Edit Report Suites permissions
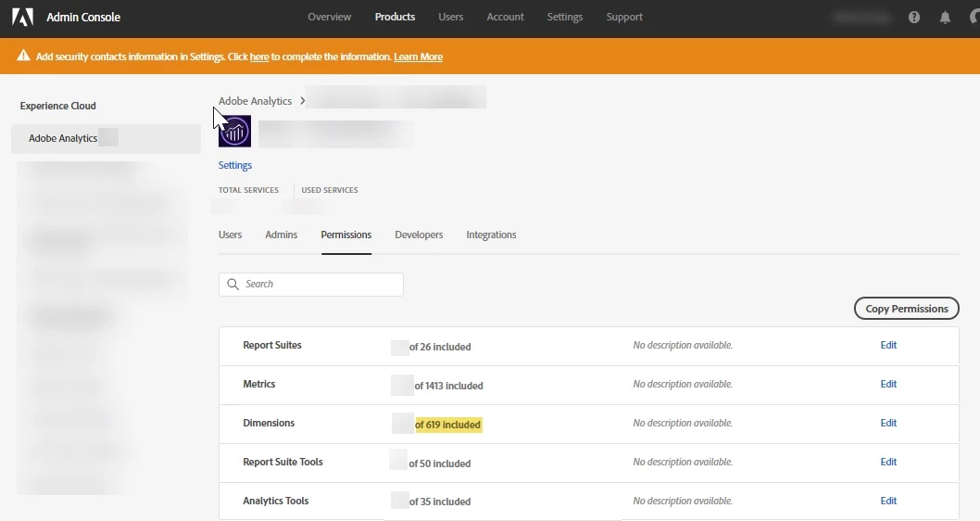Image resolution: width=980 pixels, height=521 pixels. click(888, 345)
